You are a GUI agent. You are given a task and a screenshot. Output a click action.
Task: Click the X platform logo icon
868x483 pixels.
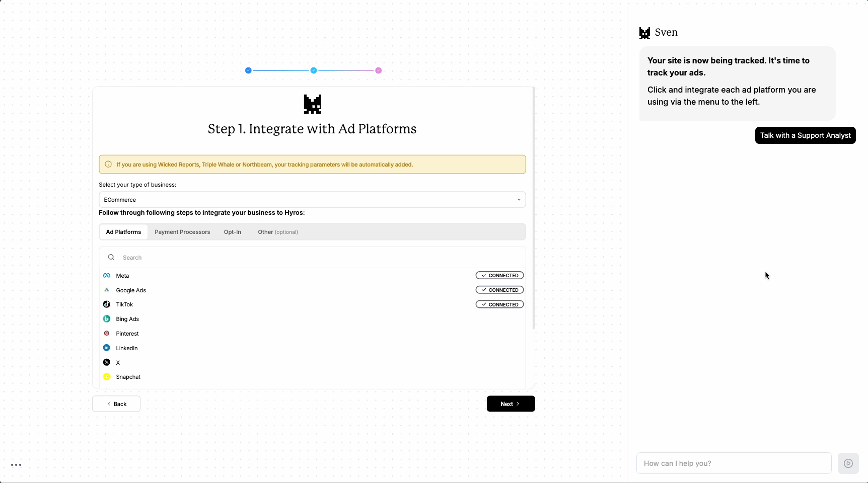click(107, 362)
